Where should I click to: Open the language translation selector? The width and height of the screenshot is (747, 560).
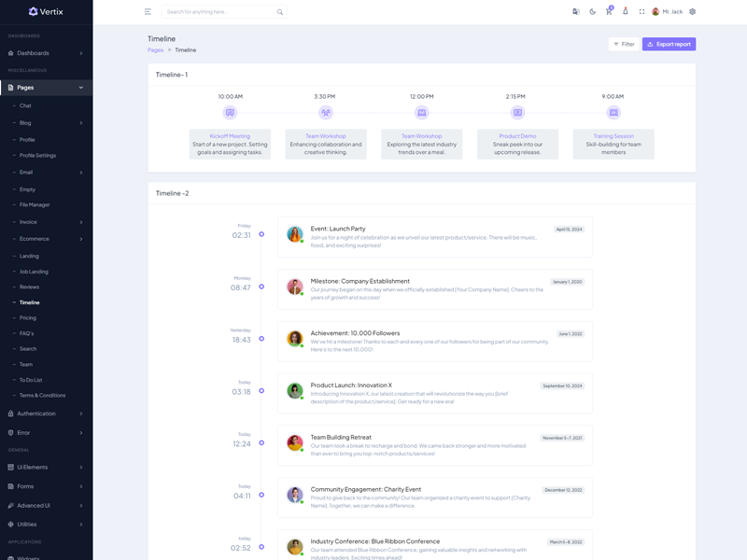[x=575, y=12]
